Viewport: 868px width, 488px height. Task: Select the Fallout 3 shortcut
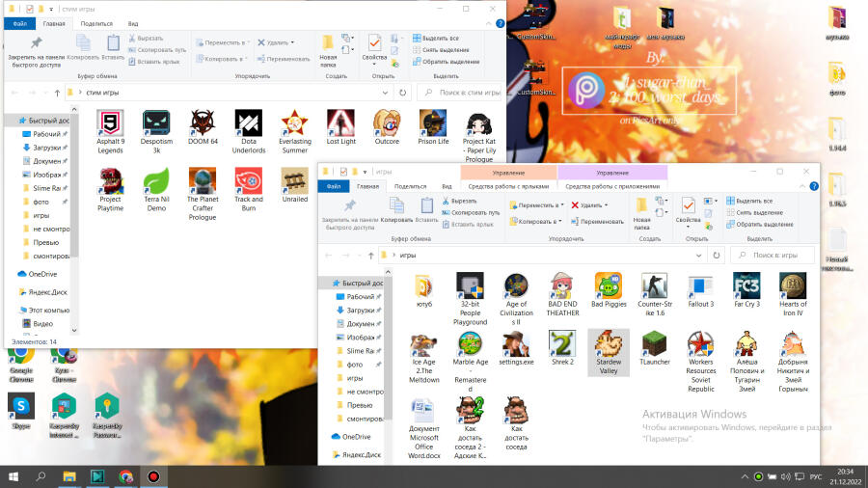tap(701, 290)
